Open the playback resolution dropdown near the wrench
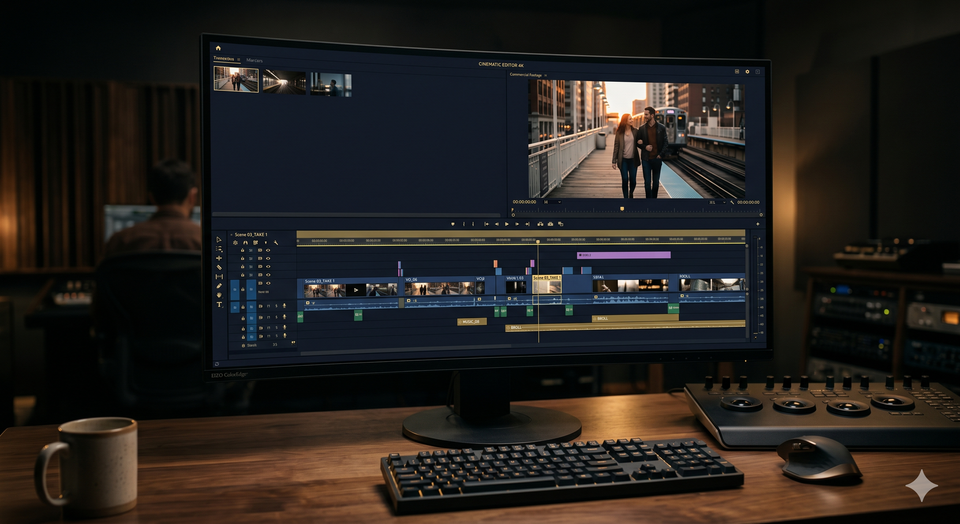The width and height of the screenshot is (960, 524). (718, 203)
